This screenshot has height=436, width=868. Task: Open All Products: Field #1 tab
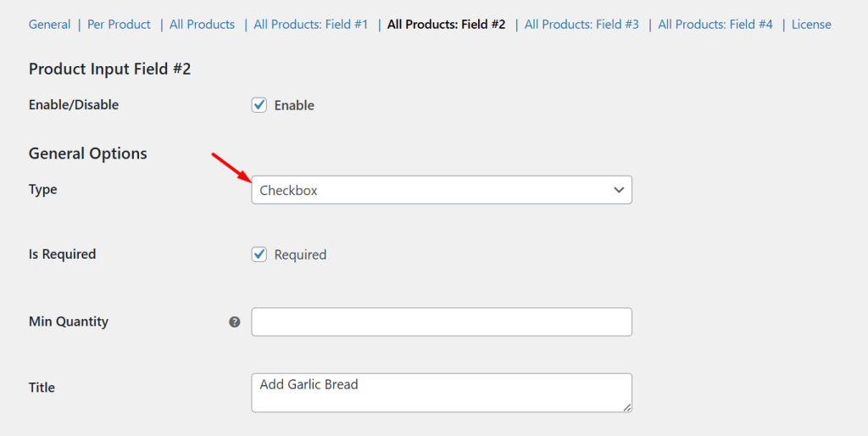[310, 25]
